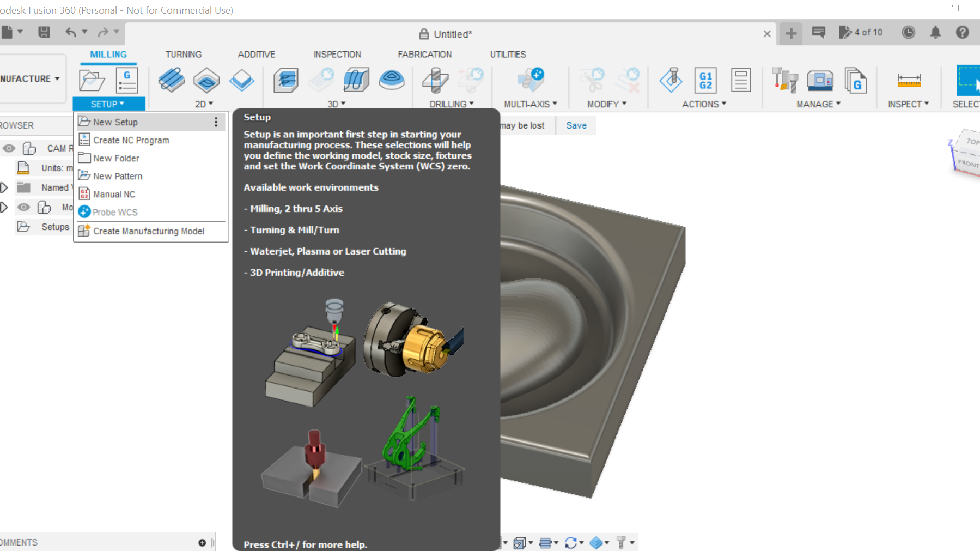Open the 2D dropdown menu

click(x=204, y=104)
